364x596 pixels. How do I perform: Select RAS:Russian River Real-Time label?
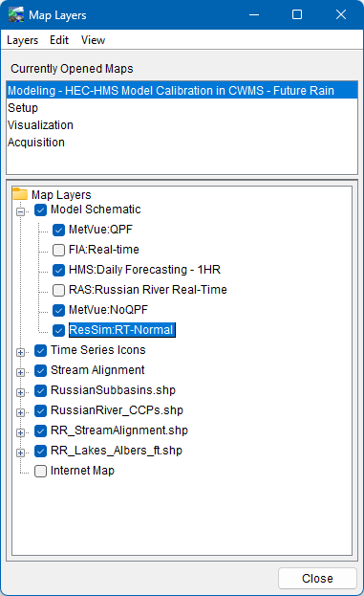(x=148, y=290)
